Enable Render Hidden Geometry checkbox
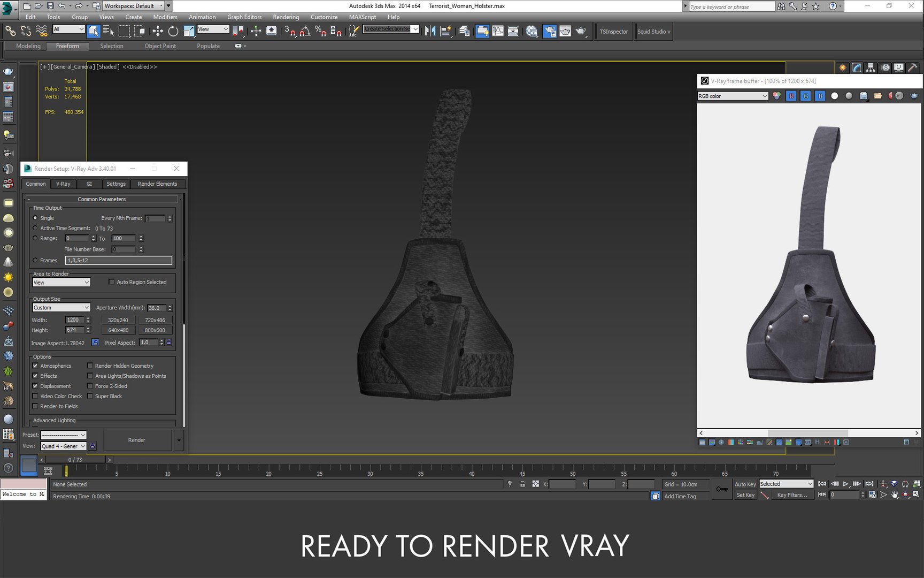924x578 pixels. [90, 366]
